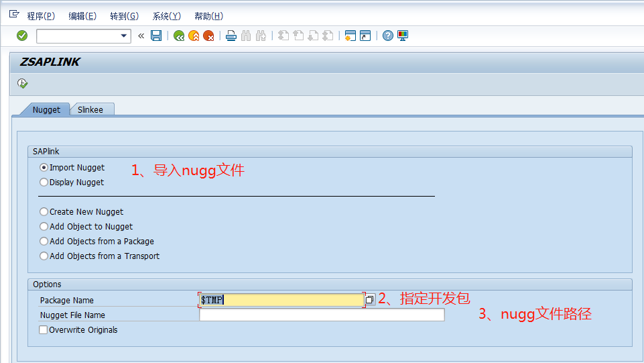
Task: Click the SAPlink group header
Action: 46,151
